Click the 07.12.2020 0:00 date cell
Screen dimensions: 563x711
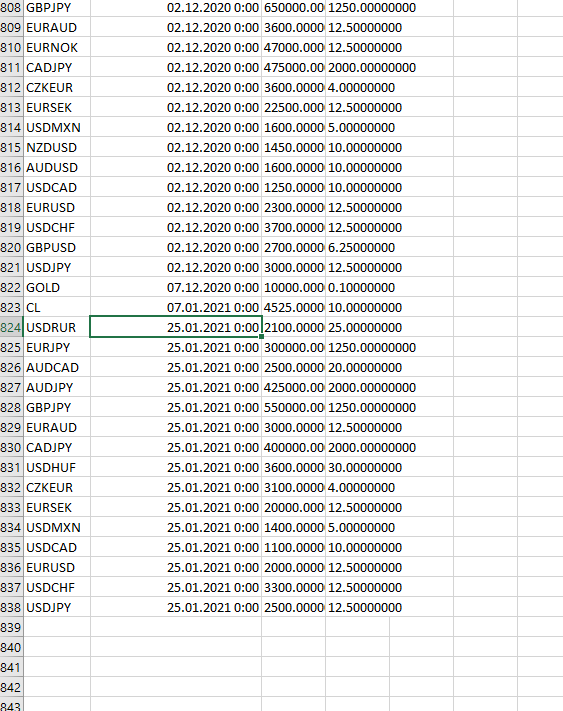tap(176, 287)
